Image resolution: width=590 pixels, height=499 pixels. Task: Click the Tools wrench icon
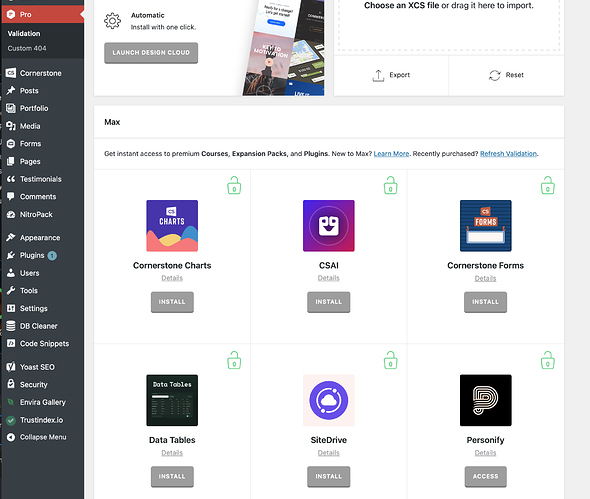click(x=11, y=291)
